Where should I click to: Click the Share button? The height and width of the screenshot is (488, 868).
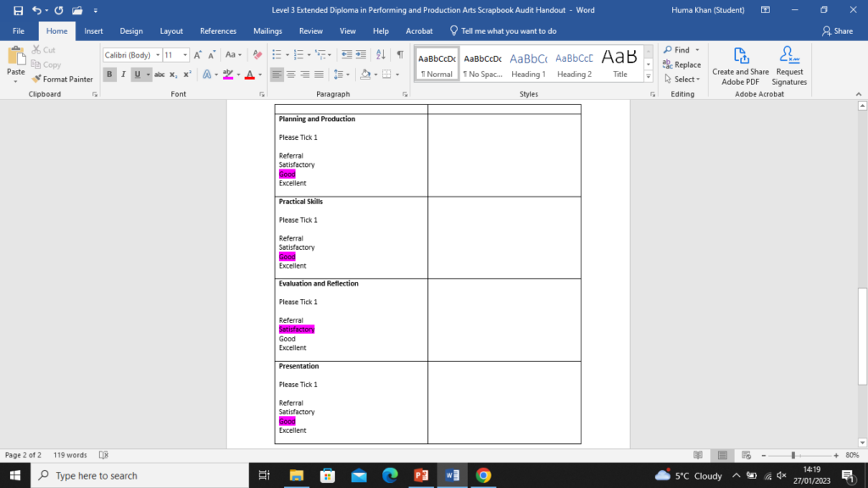pos(837,30)
